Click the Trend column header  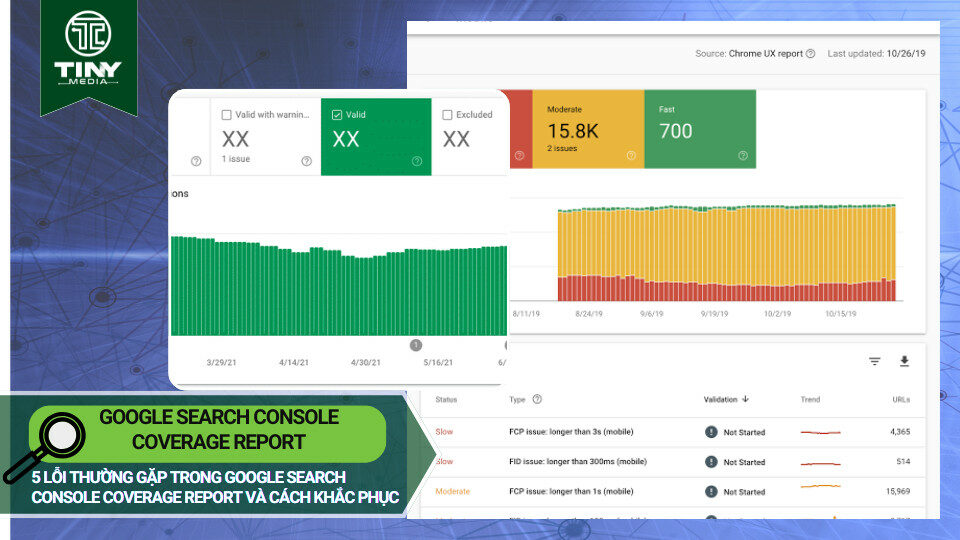(810, 400)
